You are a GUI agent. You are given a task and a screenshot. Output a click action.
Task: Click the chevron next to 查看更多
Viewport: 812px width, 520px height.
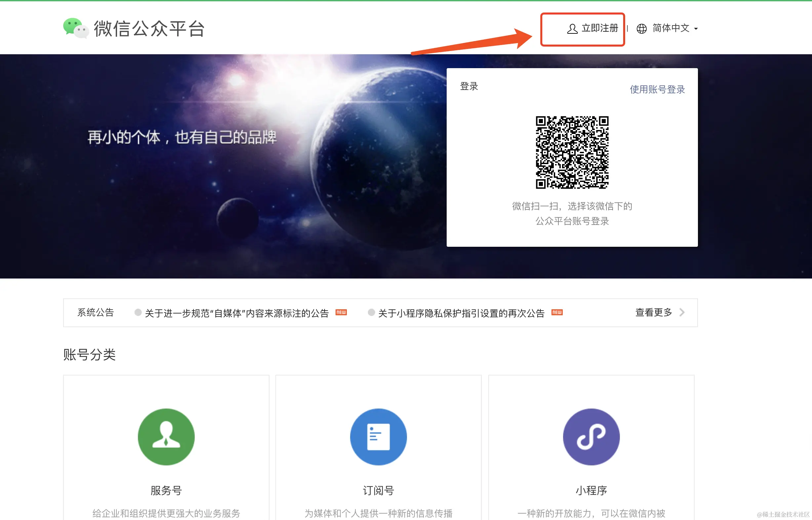point(682,312)
